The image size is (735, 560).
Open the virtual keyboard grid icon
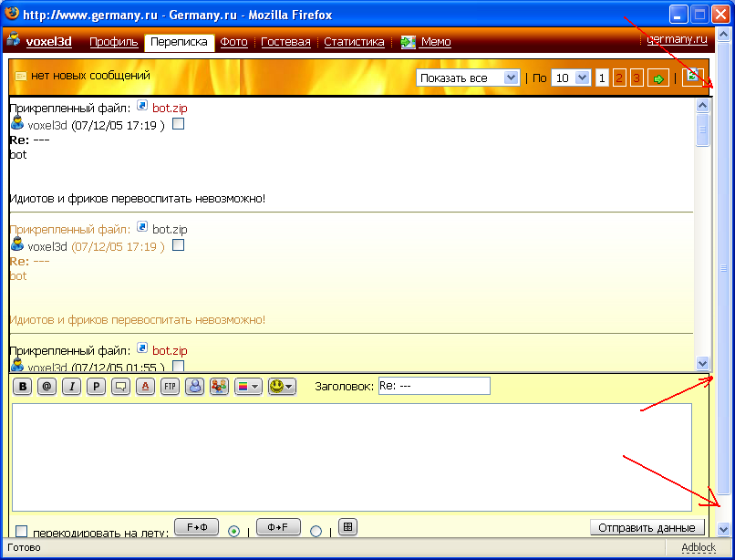(x=347, y=526)
